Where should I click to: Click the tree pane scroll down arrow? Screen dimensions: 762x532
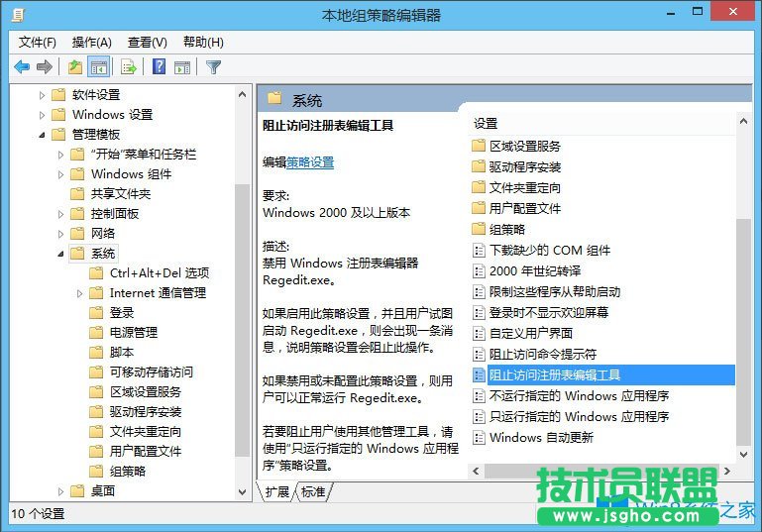coord(242,491)
